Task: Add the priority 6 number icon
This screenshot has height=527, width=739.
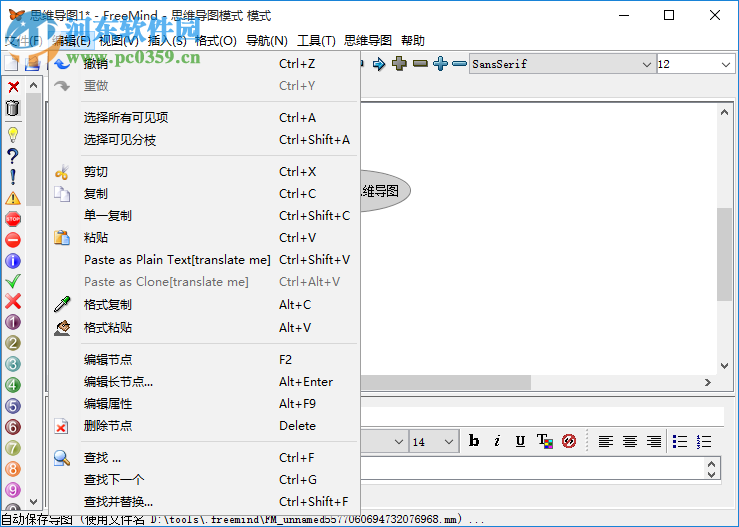Action: tap(13, 427)
